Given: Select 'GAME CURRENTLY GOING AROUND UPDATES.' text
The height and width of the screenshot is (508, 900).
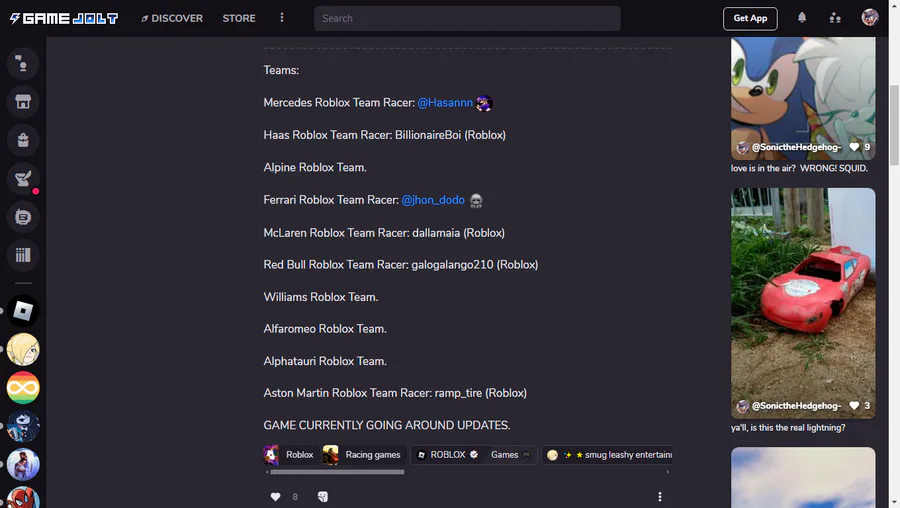Looking at the screenshot, I should point(387,425).
